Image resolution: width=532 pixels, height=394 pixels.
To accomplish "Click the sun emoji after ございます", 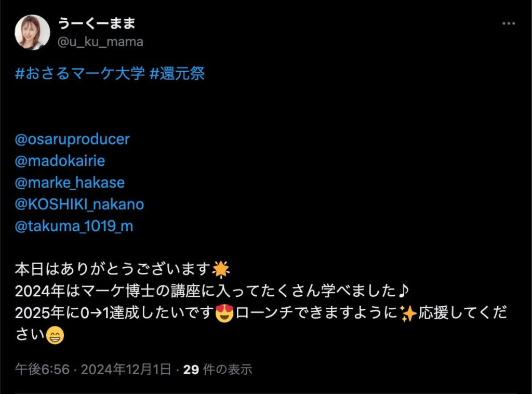I will 220,269.
